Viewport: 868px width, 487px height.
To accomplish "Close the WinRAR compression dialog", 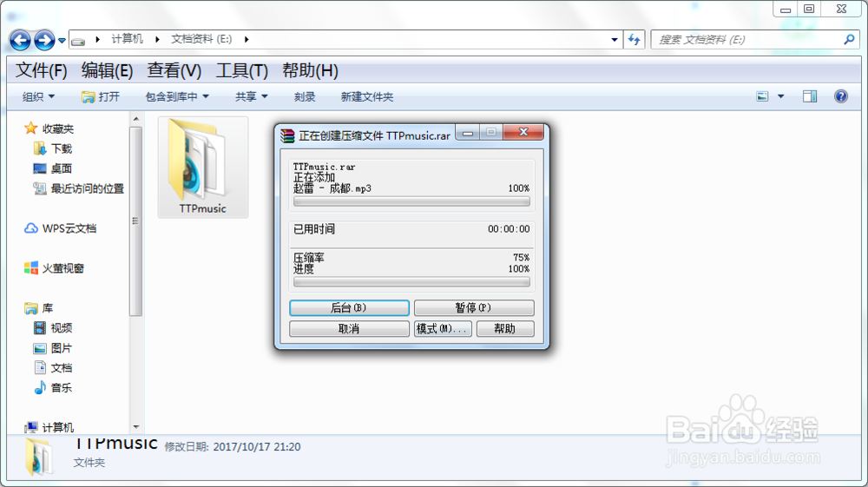I will coord(523,132).
